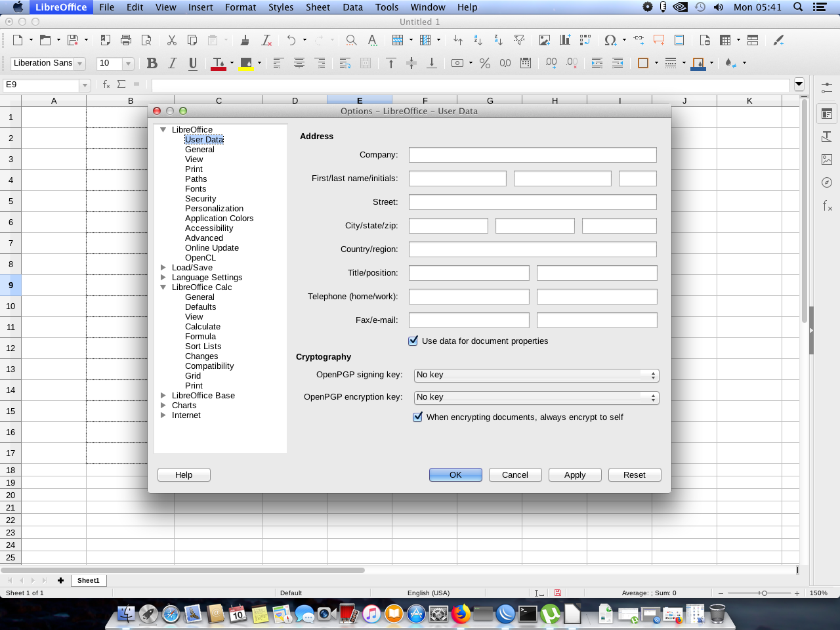Open the Styles menu
Image resolution: width=840 pixels, height=630 pixels.
pyautogui.click(x=281, y=7)
